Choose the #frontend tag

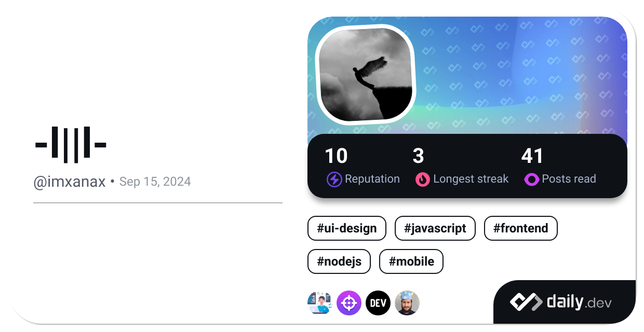520,228
